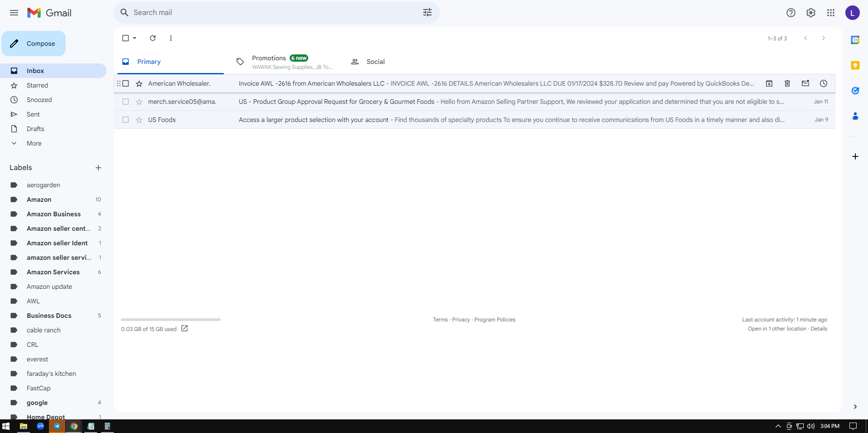Refresh the inbox
This screenshot has height=433, width=868.
pyautogui.click(x=153, y=38)
